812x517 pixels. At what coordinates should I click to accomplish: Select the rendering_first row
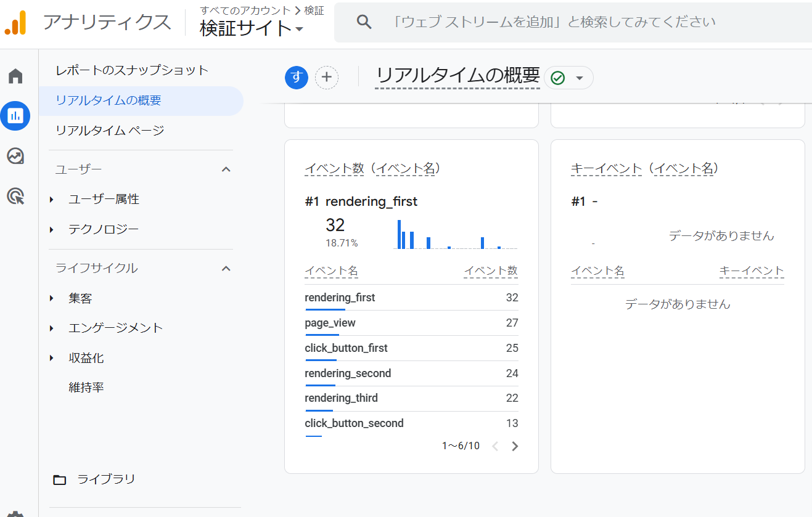[x=411, y=298]
